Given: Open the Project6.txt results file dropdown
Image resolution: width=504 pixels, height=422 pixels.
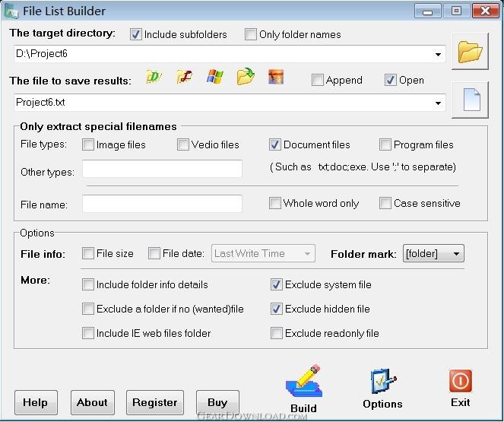Looking at the screenshot, I should 439,103.
